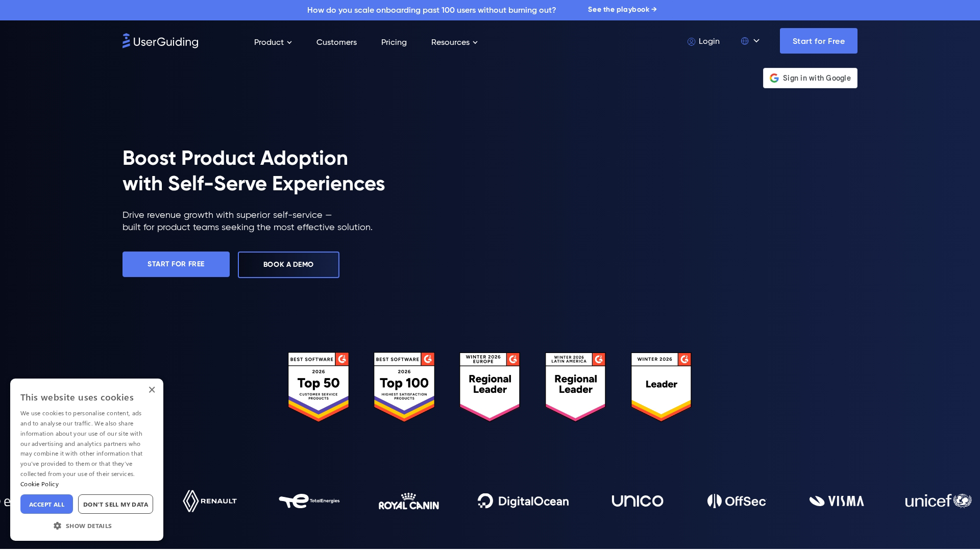Click the START FOR FREE hero button

[176, 264]
